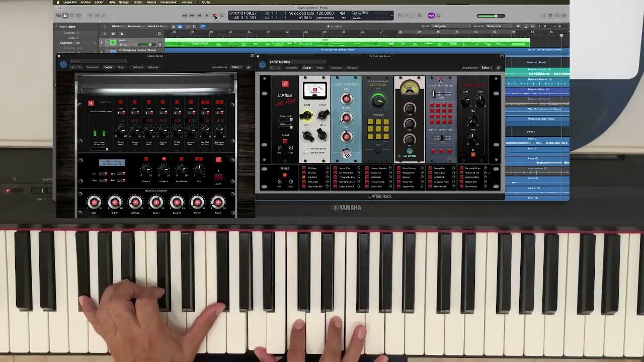Open Quick Help icon in control bar
The image size is (644, 362).
pos(72,16)
